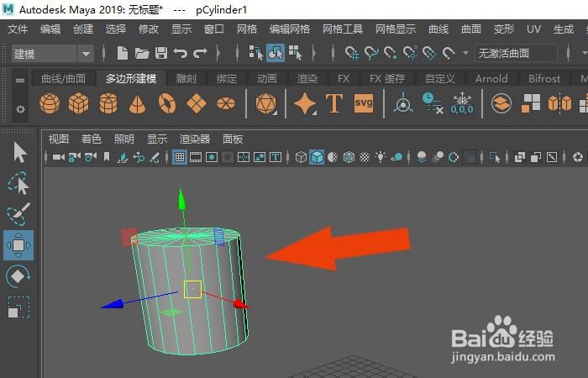
Task: Toggle Snap to curves magnet icon
Action: (371, 53)
